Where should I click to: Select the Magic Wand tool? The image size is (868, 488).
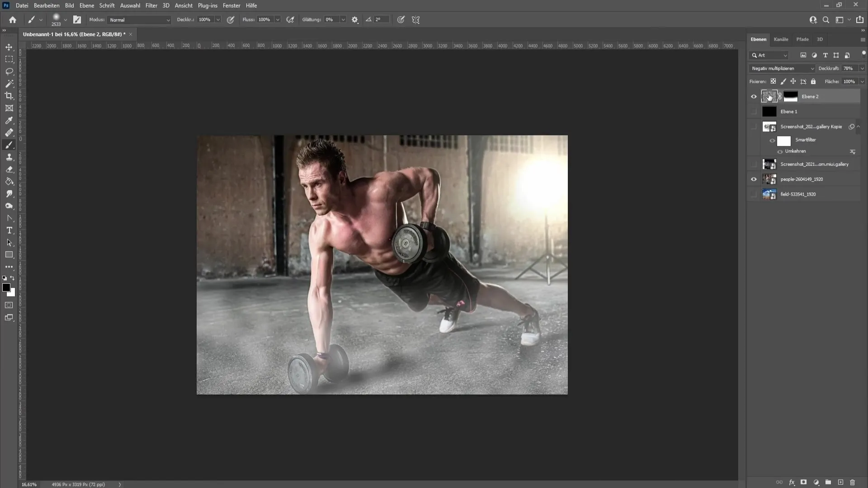tap(9, 84)
